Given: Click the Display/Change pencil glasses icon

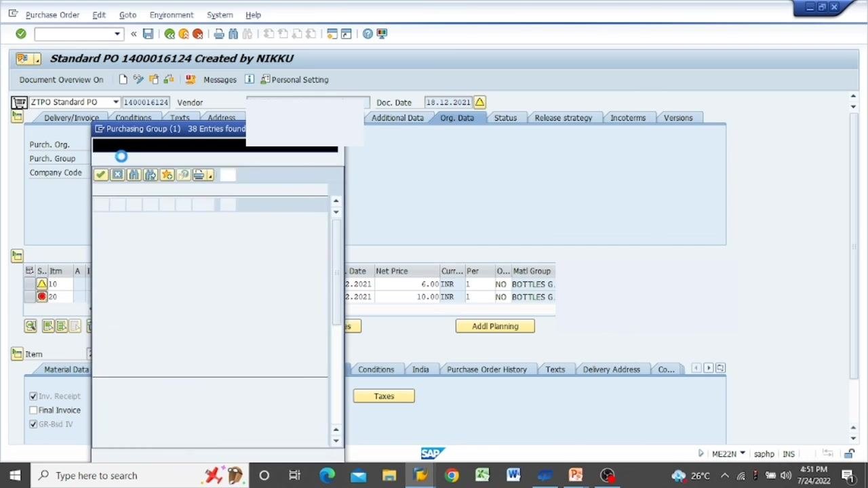Looking at the screenshot, I should pyautogui.click(x=138, y=79).
